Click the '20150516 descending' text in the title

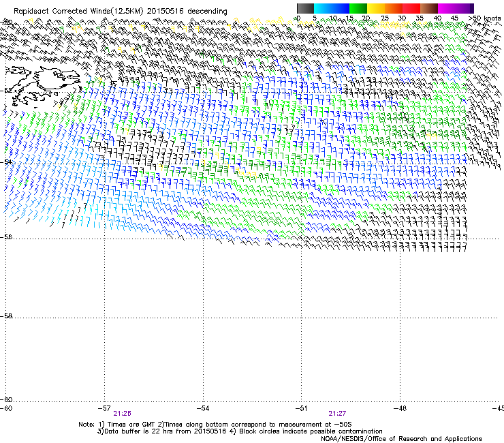click(187, 12)
